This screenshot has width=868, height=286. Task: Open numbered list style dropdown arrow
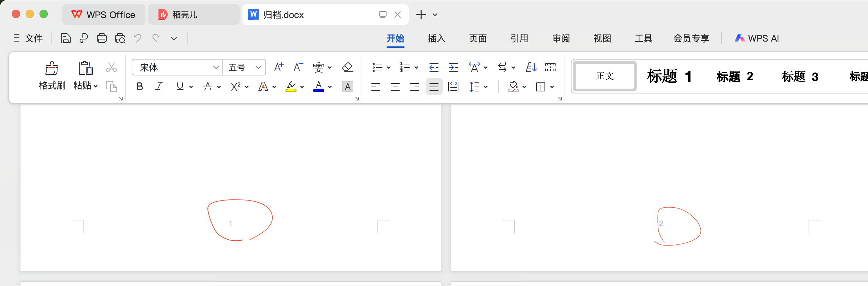pos(416,68)
